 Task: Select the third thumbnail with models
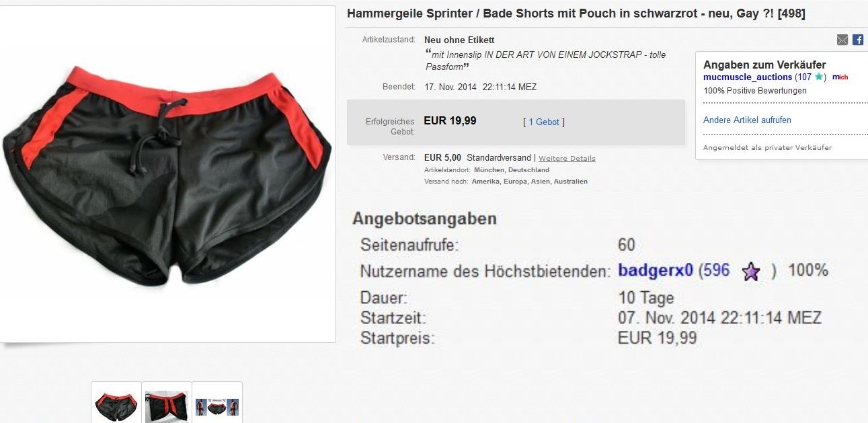click(217, 402)
